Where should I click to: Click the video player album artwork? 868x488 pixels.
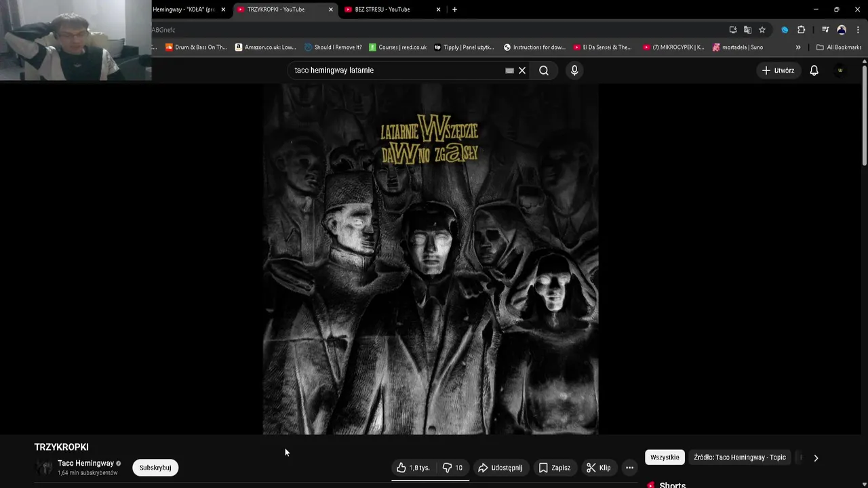pyautogui.click(x=431, y=259)
